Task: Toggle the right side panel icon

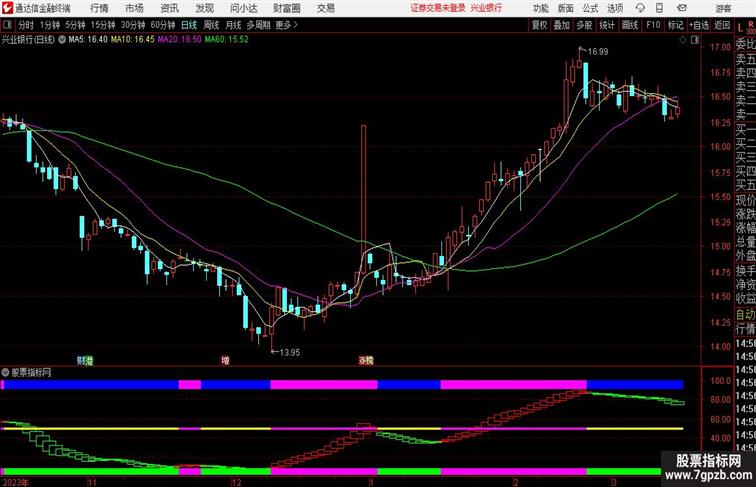Action: [x=695, y=40]
